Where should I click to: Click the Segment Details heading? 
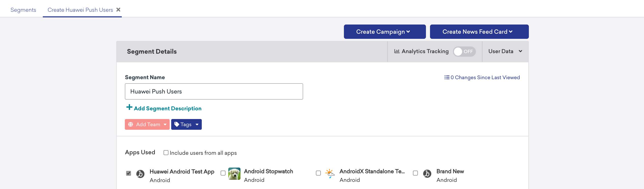click(152, 52)
